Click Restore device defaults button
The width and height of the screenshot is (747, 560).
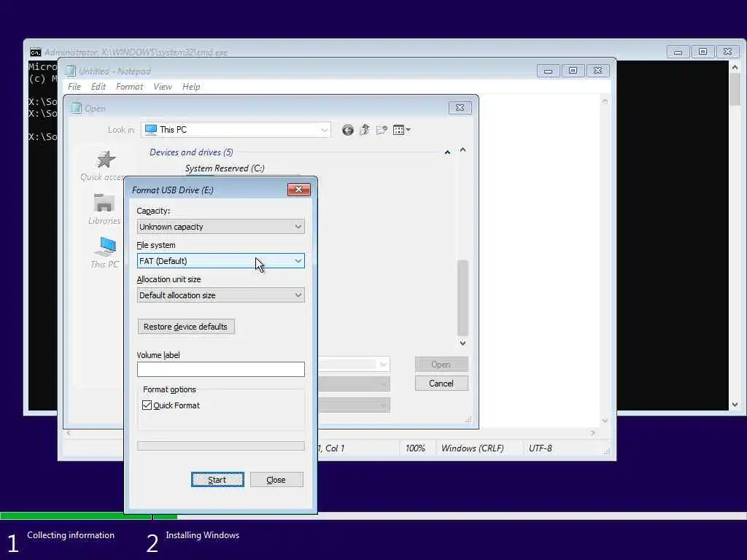pyautogui.click(x=186, y=327)
